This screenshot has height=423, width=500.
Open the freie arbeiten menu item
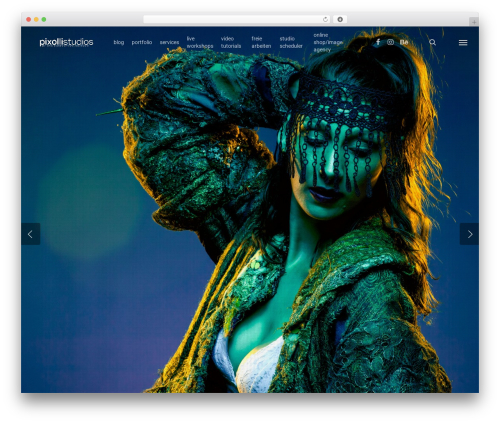click(261, 42)
